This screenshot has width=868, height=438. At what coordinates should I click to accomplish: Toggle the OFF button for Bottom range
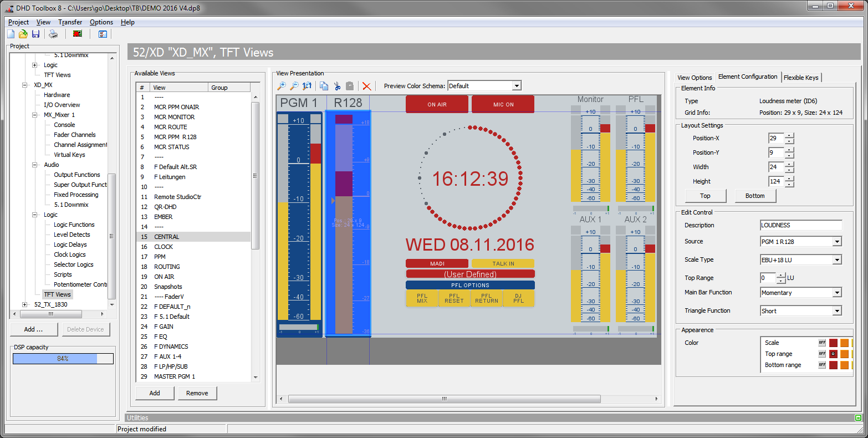point(822,365)
